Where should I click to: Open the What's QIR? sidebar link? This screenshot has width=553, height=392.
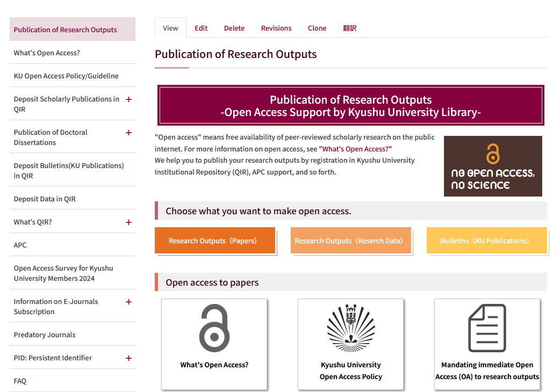pos(32,222)
